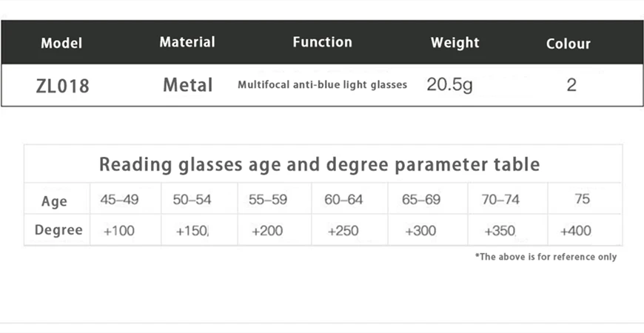Select the +250 degree cell
Image resolution: width=644 pixels, height=333 pixels.
[343, 231]
